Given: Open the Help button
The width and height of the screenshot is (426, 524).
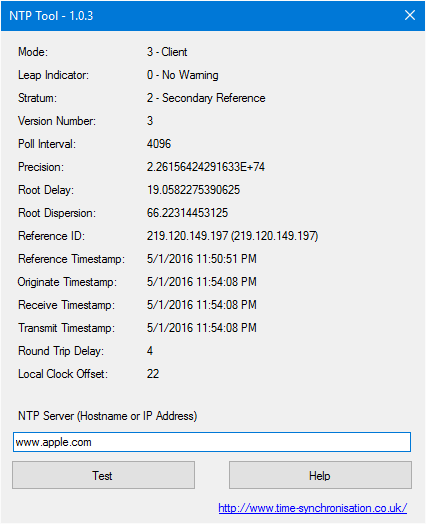Looking at the screenshot, I should coord(320,475).
